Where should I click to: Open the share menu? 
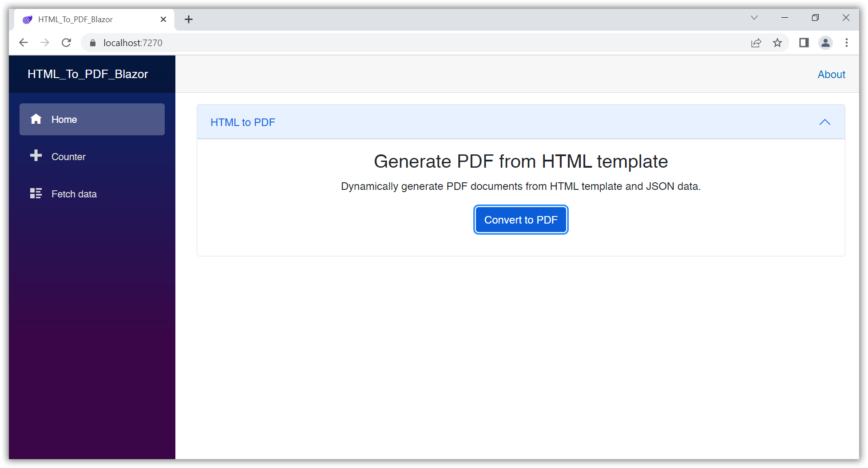(756, 43)
